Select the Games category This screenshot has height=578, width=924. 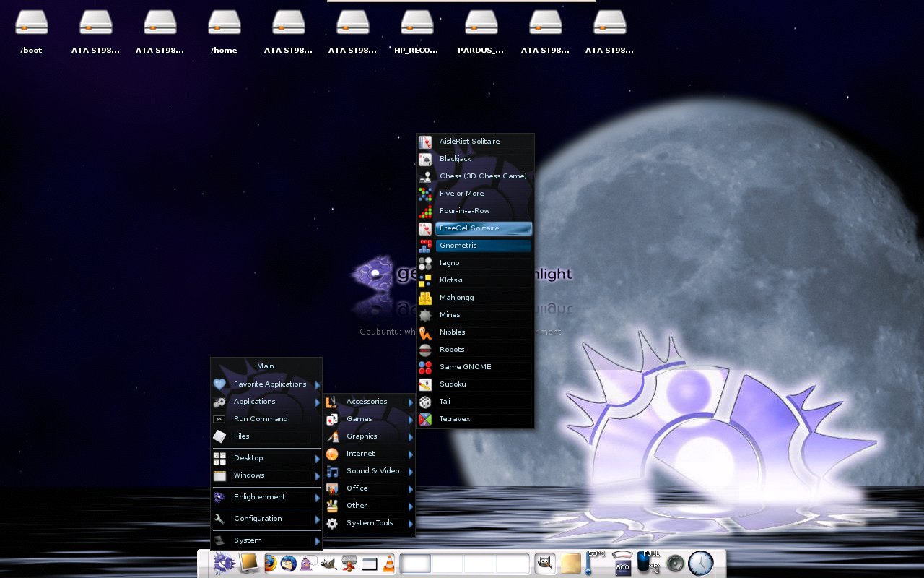pyautogui.click(x=370, y=419)
